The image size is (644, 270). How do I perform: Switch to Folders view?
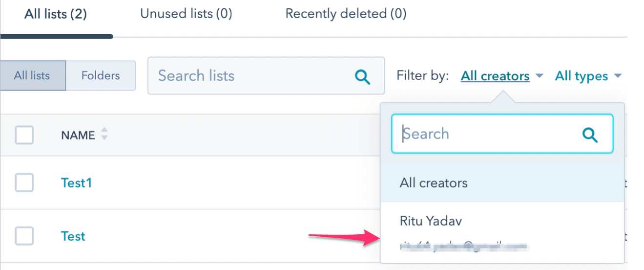(101, 76)
